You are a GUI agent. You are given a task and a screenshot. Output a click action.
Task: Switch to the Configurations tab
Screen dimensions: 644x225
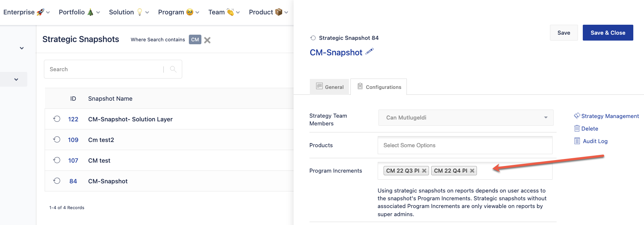click(x=379, y=87)
